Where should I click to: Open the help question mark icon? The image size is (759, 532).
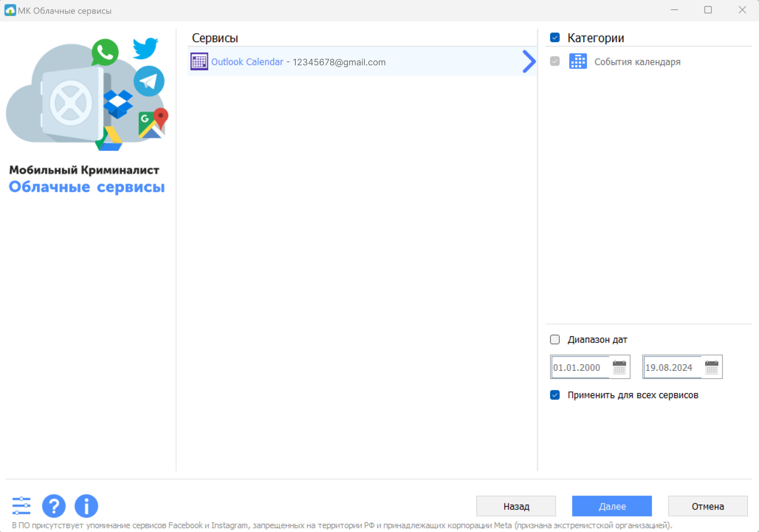54,506
